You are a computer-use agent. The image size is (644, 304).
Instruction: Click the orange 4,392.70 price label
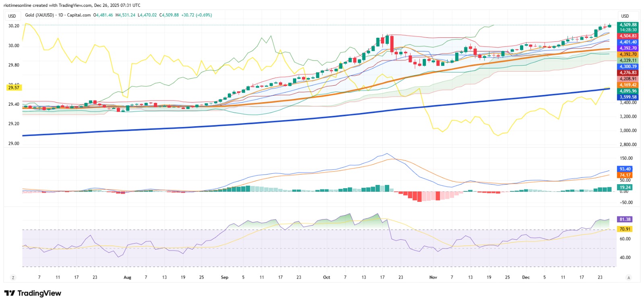628,54
